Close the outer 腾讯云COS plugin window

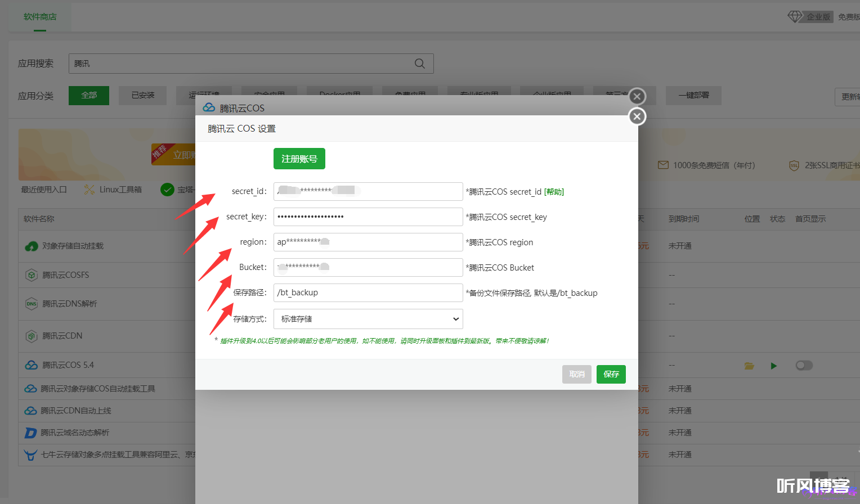tap(637, 96)
